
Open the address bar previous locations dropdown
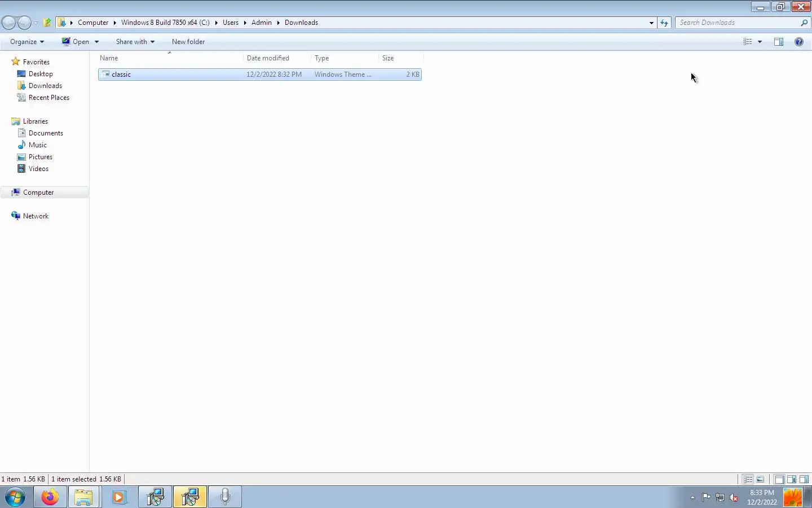(651, 23)
